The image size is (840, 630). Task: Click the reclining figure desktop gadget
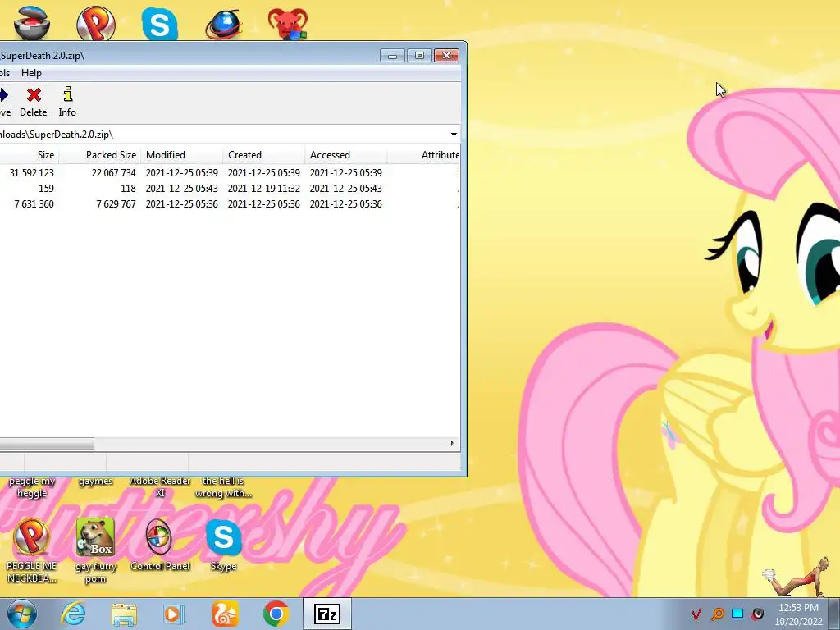[796, 577]
